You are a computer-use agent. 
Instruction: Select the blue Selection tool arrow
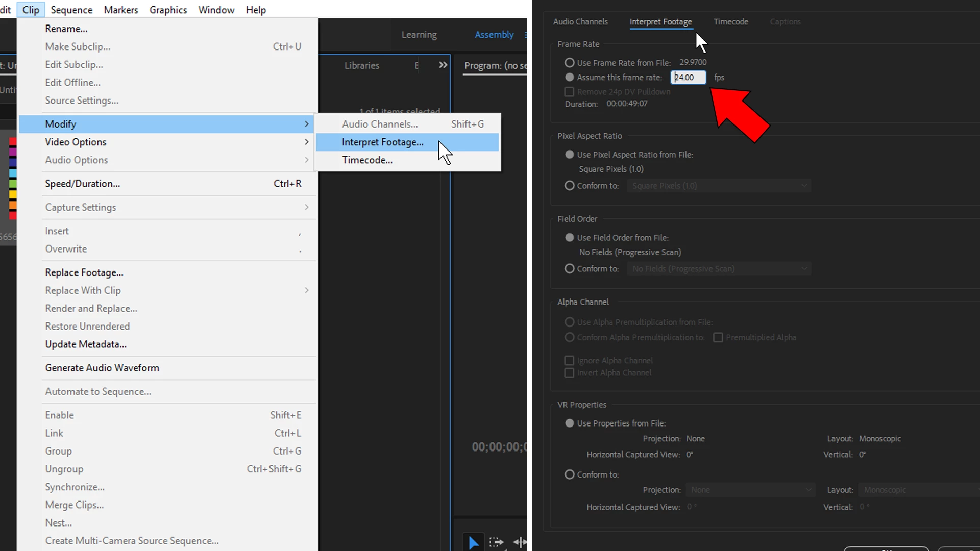pyautogui.click(x=473, y=542)
